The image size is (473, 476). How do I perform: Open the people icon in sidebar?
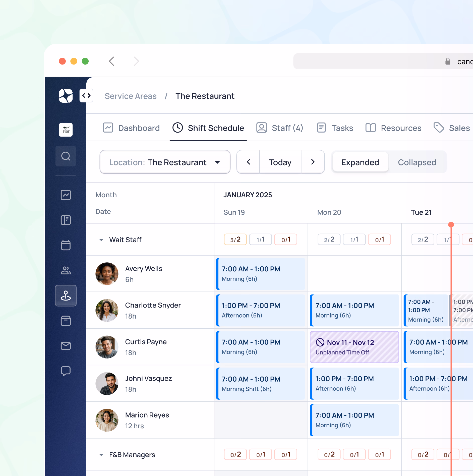click(66, 270)
